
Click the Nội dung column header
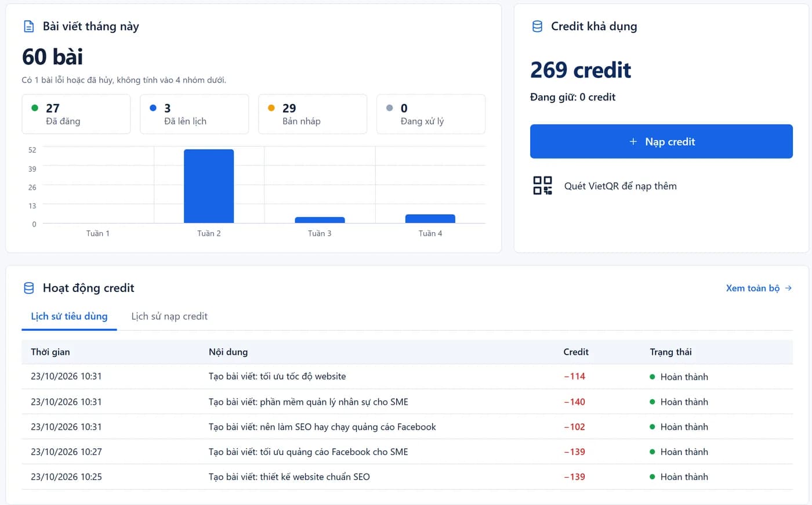[x=228, y=352]
